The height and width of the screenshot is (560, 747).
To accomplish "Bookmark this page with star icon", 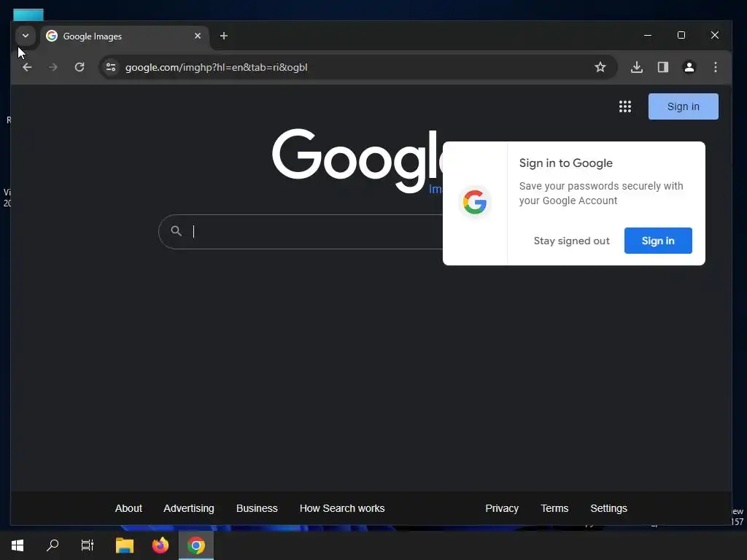I will point(600,67).
